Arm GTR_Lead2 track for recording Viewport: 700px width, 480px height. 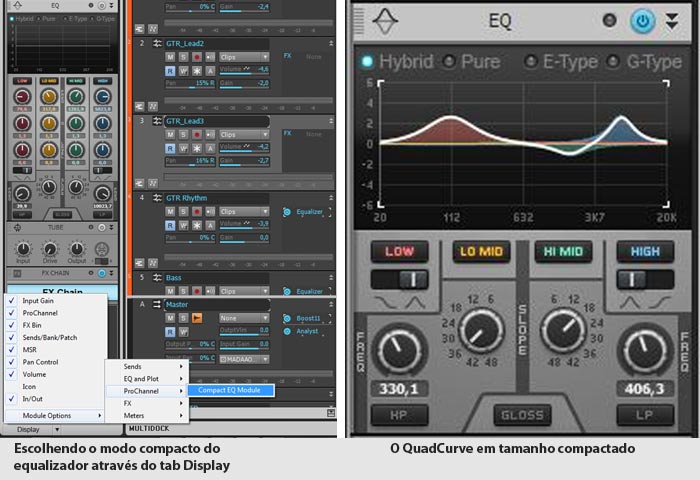[x=196, y=57]
